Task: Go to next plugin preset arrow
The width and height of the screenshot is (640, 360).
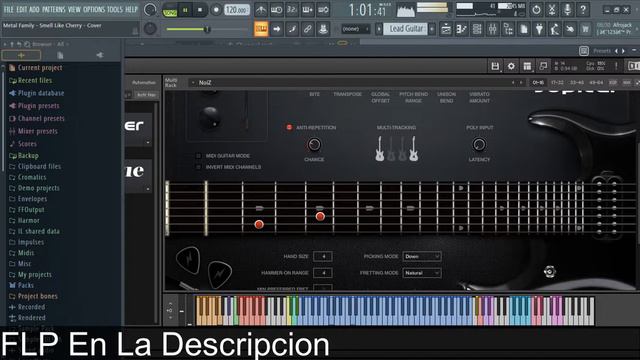Action: [623, 51]
